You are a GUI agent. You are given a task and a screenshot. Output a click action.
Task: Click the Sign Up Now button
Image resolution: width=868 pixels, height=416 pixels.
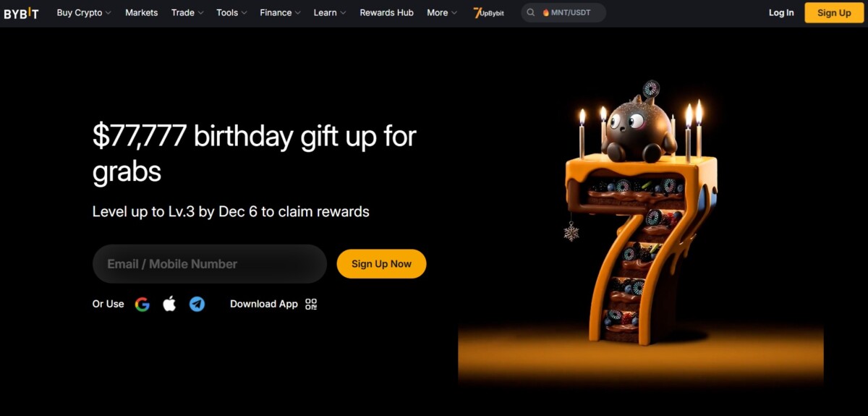tap(381, 264)
